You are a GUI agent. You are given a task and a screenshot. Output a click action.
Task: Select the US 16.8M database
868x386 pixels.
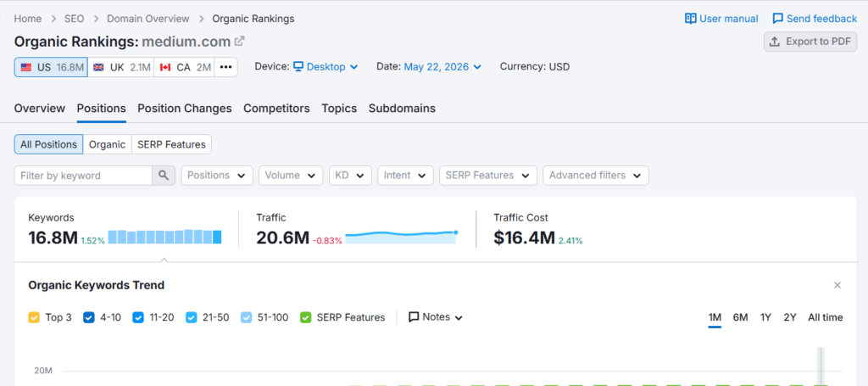pos(51,67)
